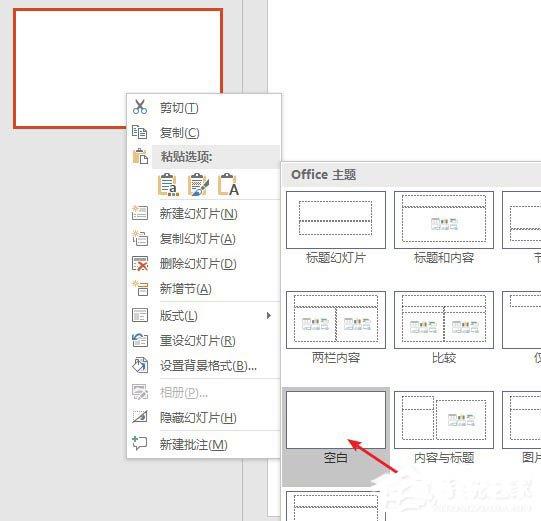
Task: Select 复制幻灯片(A) menu entry
Action: click(204, 239)
